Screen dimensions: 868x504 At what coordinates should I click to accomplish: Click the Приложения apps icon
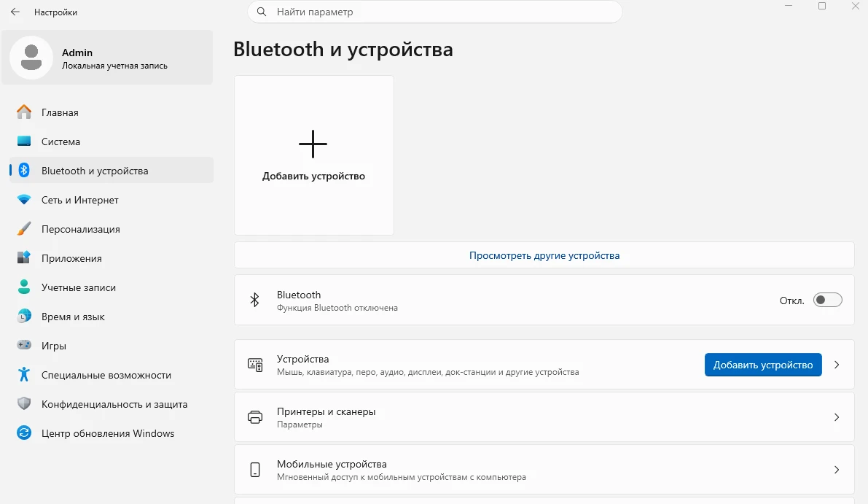(24, 258)
